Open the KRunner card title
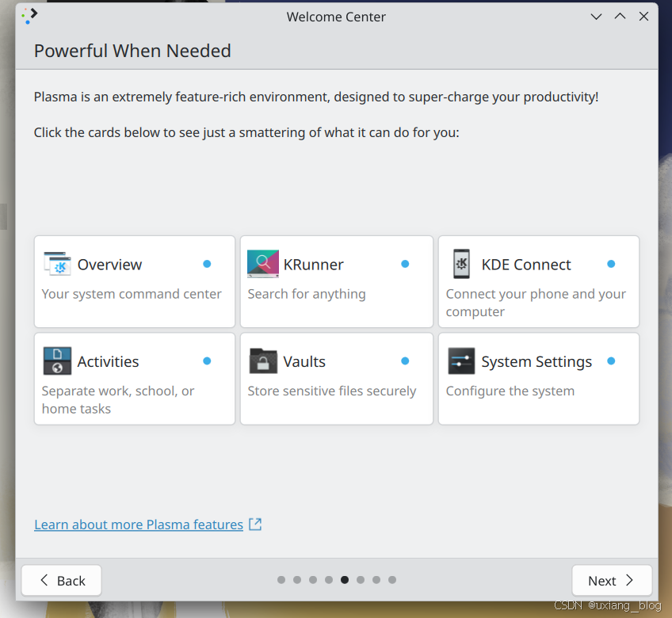 (313, 265)
